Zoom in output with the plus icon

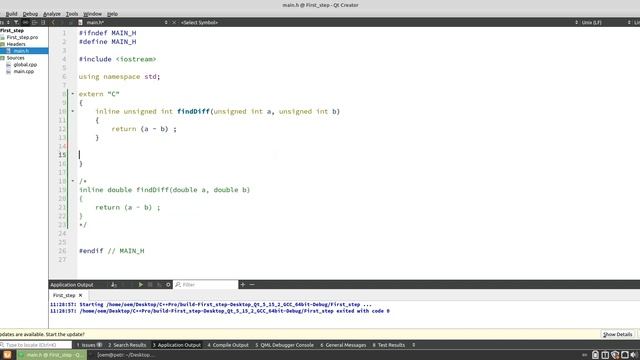tap(242, 284)
